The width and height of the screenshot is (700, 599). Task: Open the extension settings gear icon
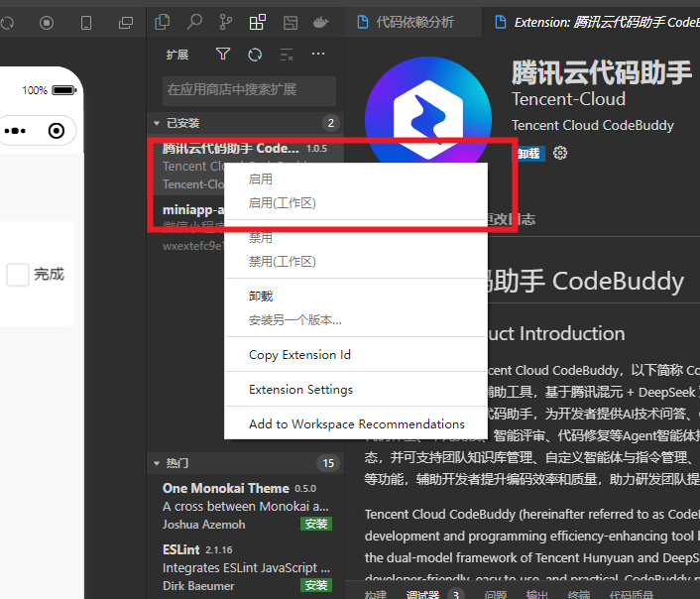tap(560, 153)
